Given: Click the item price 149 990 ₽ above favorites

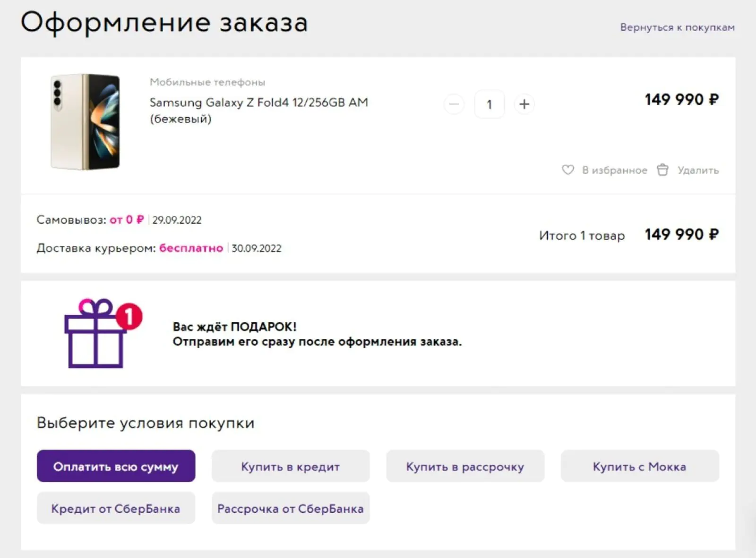Looking at the screenshot, I should [x=682, y=100].
